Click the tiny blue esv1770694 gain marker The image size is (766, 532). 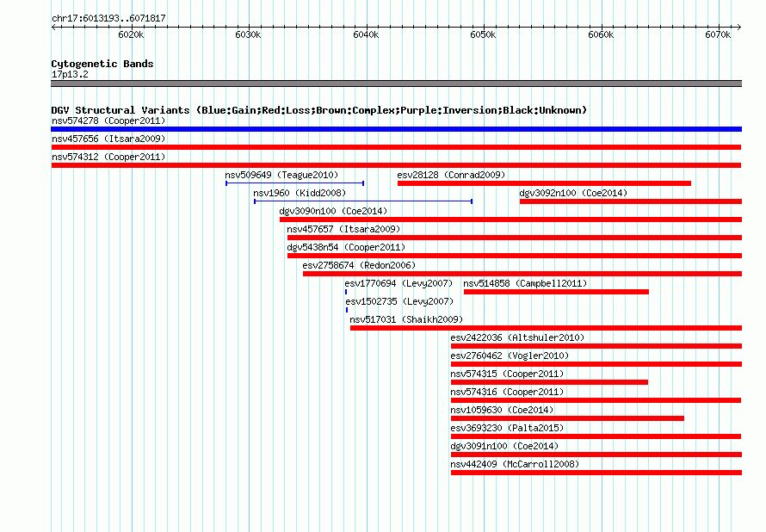click(x=346, y=292)
